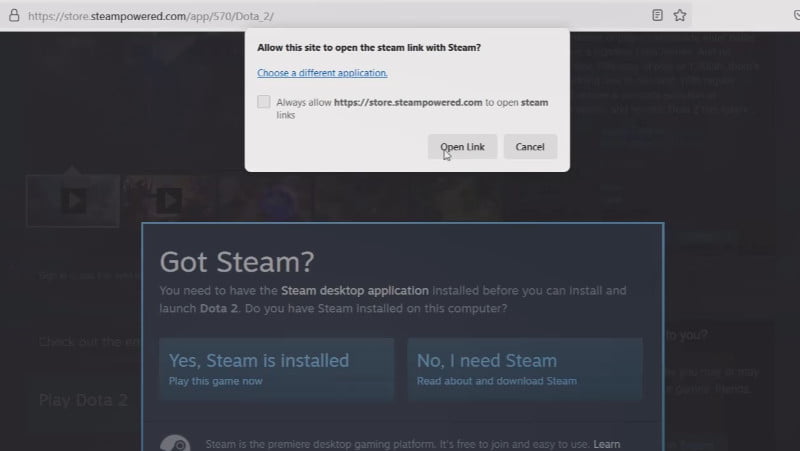
Task: Select No, I need Steam
Action: [x=524, y=369]
